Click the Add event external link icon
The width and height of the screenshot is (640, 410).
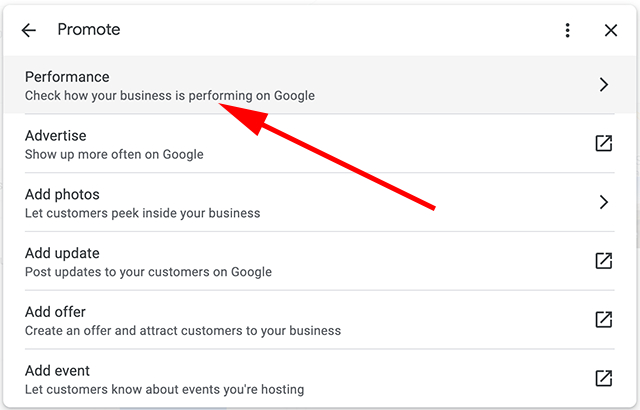(603, 378)
